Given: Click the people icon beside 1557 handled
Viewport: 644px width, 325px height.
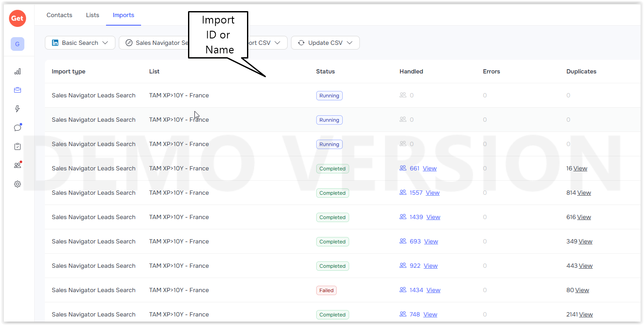Looking at the screenshot, I should [403, 193].
